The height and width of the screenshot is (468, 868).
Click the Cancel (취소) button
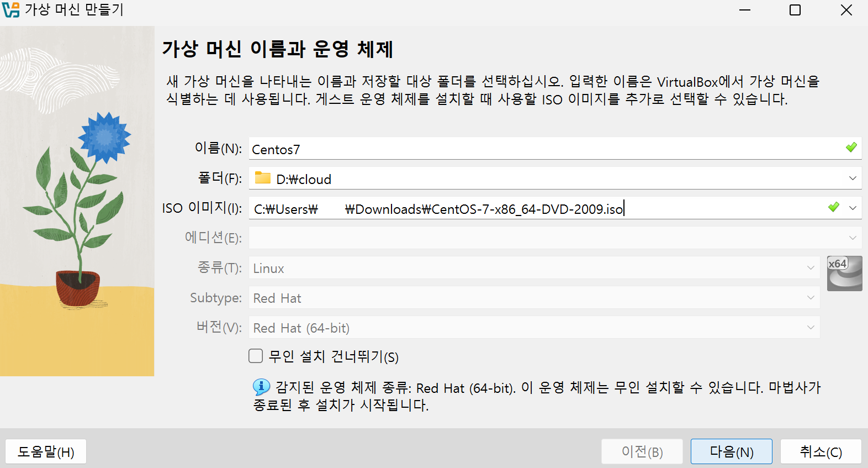click(x=821, y=452)
